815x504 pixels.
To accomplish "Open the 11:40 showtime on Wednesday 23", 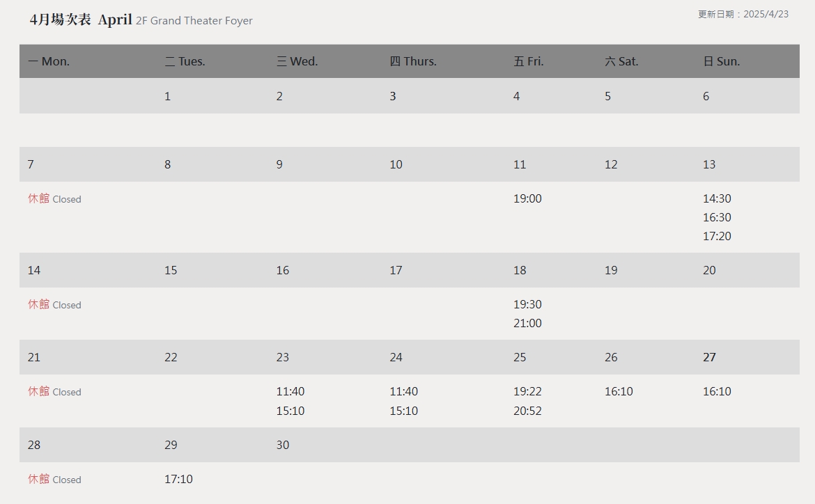I will (290, 392).
